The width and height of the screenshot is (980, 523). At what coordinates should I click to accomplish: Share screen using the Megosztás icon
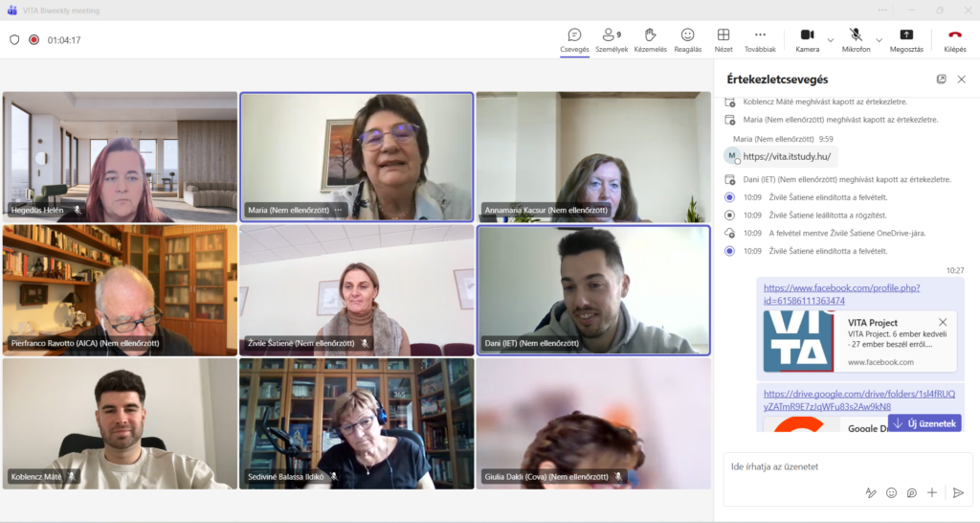point(906,39)
